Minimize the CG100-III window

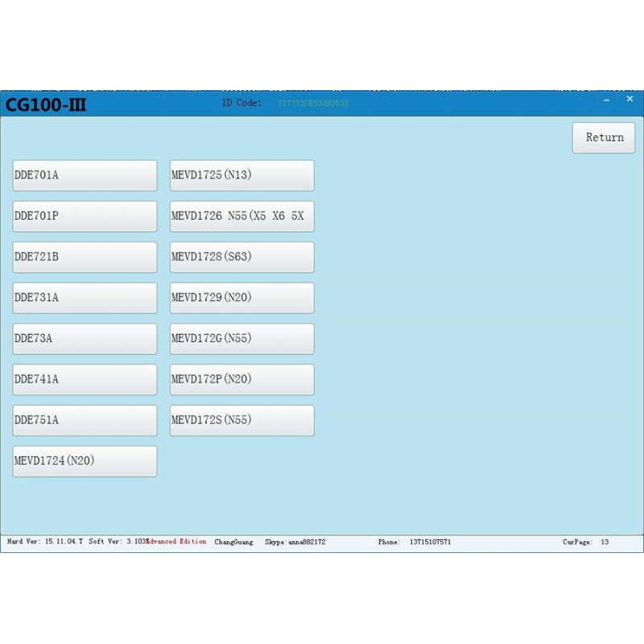click(x=606, y=100)
